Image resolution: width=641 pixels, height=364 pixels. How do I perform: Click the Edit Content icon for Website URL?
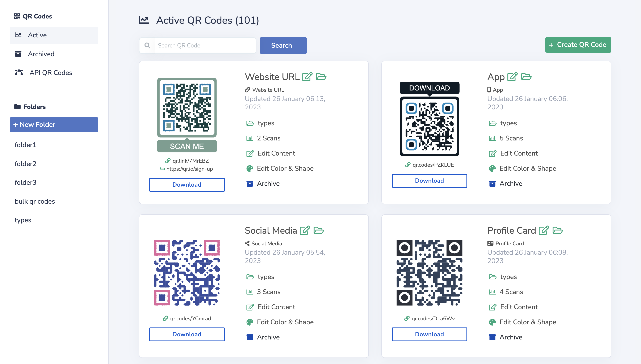tap(249, 153)
